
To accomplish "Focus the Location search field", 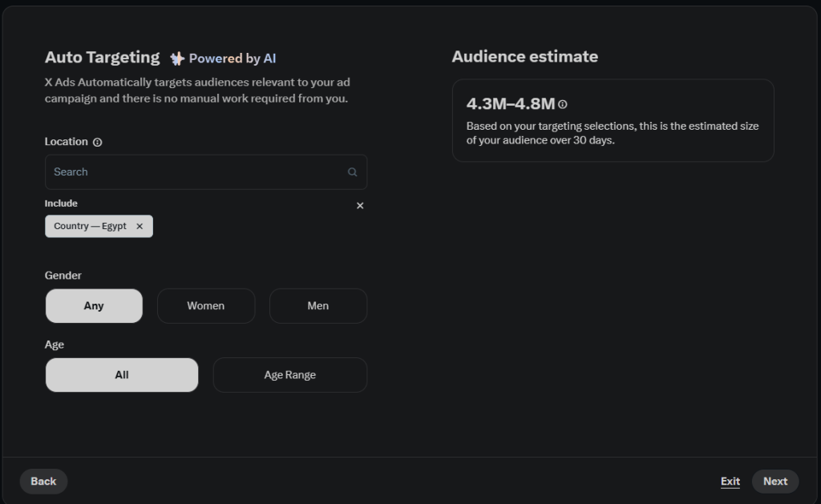I will [x=196, y=172].
